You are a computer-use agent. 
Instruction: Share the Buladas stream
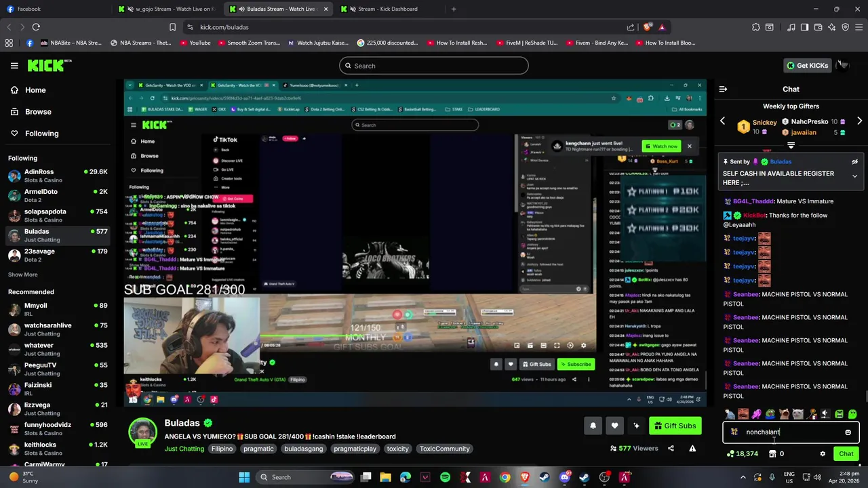click(x=671, y=448)
